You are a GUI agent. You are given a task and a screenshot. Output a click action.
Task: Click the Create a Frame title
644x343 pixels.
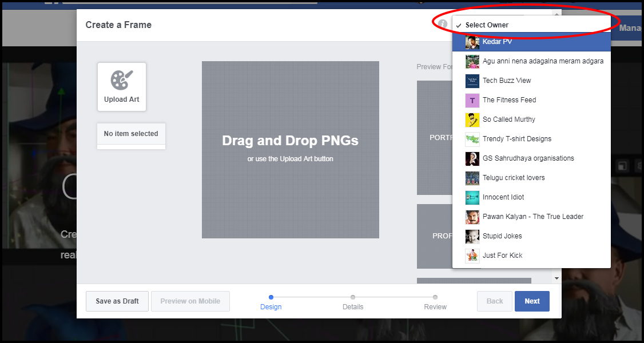(x=118, y=25)
